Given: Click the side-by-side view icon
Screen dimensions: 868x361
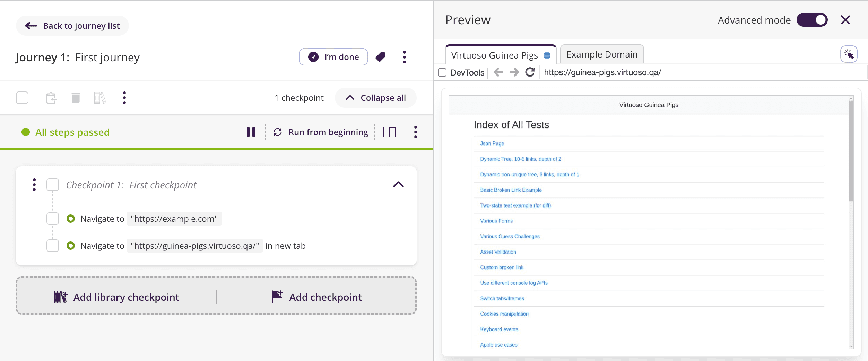Looking at the screenshot, I should click(x=389, y=132).
